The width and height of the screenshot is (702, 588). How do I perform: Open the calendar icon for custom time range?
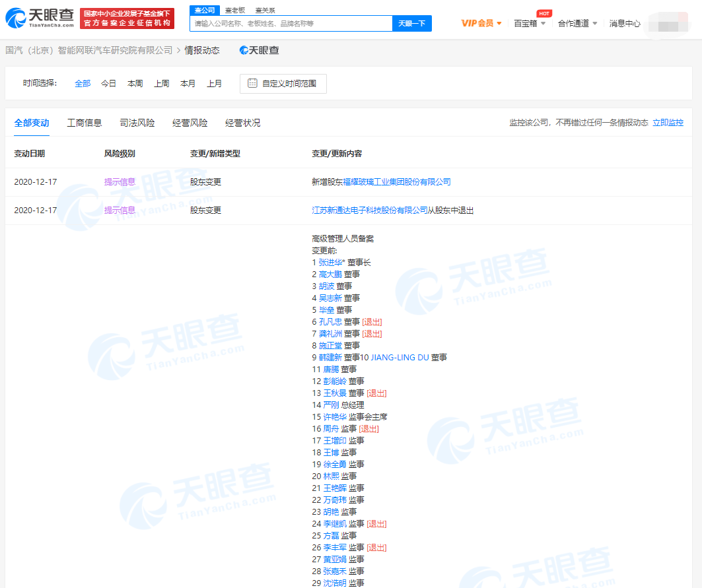(x=252, y=83)
